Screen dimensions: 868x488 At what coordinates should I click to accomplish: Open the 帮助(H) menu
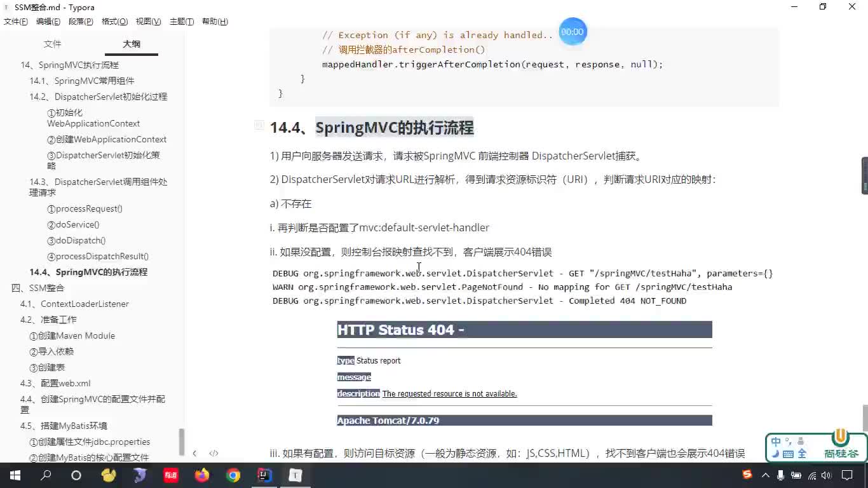click(x=215, y=22)
